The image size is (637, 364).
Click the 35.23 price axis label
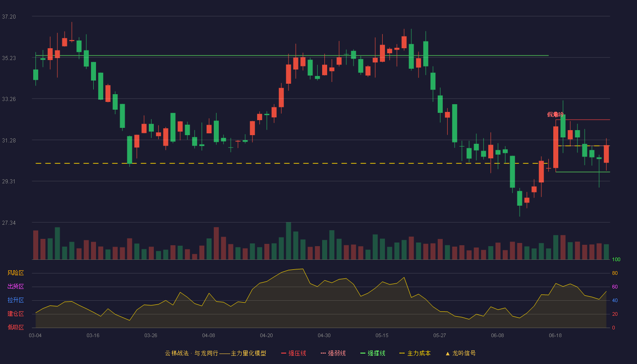(9, 58)
